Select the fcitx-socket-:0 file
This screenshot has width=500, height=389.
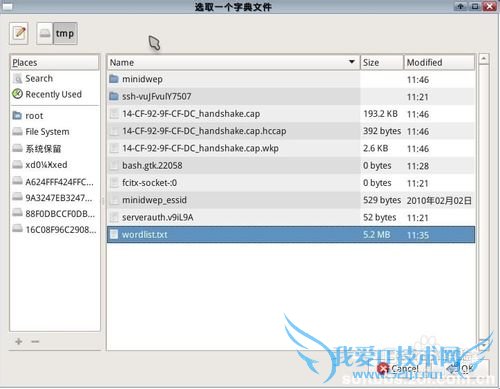click(291, 183)
